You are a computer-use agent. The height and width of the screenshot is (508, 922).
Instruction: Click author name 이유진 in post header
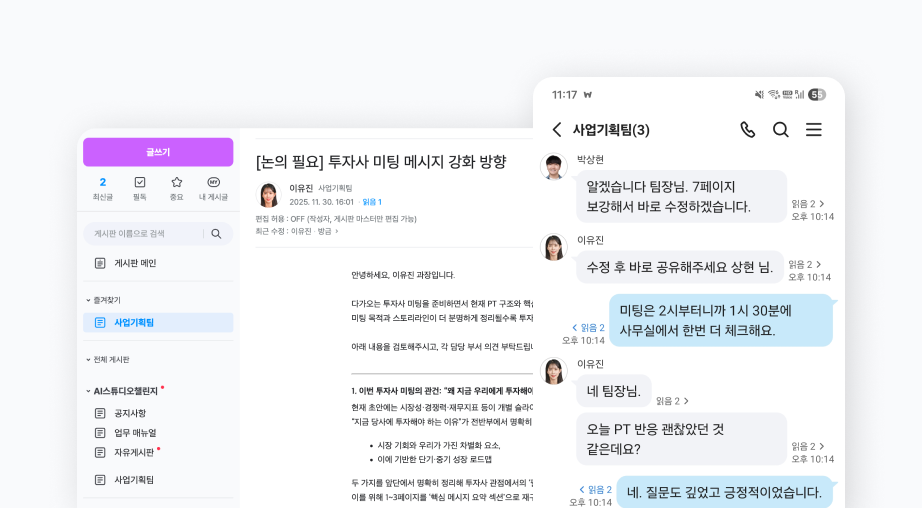coord(300,188)
